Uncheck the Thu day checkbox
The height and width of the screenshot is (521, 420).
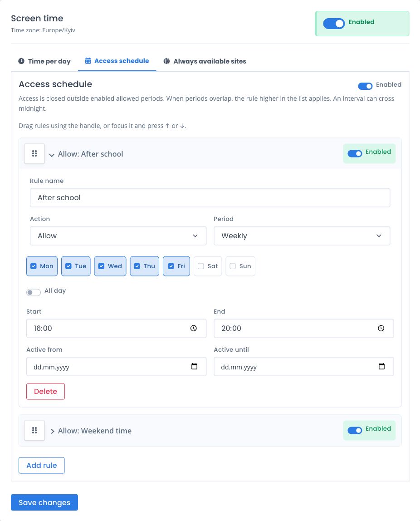137,266
